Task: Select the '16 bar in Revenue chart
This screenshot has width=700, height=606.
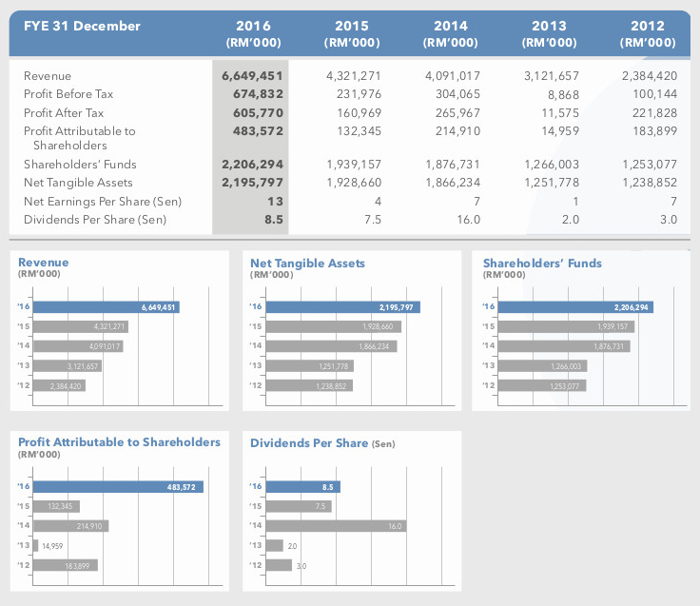Action: pos(107,307)
